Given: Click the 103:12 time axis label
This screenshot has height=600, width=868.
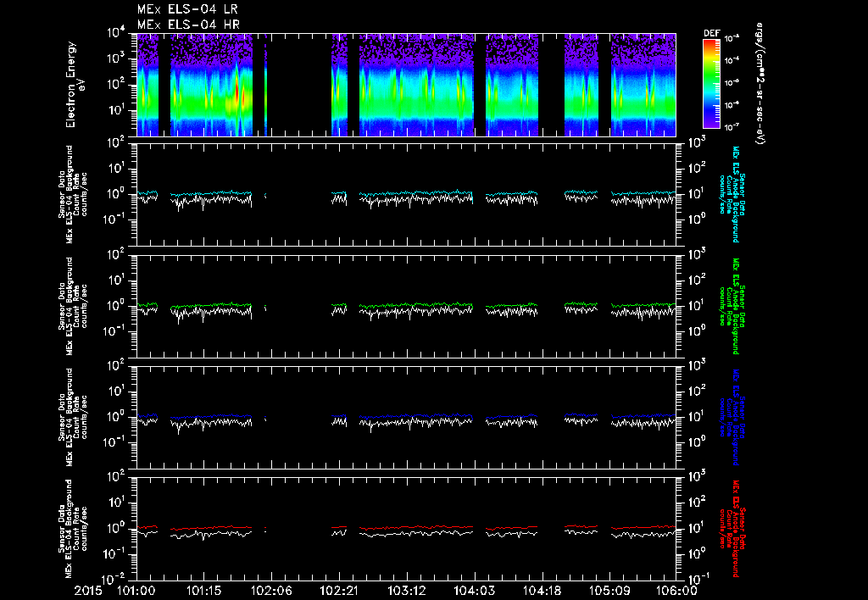Looking at the screenshot, I should click(406, 590).
